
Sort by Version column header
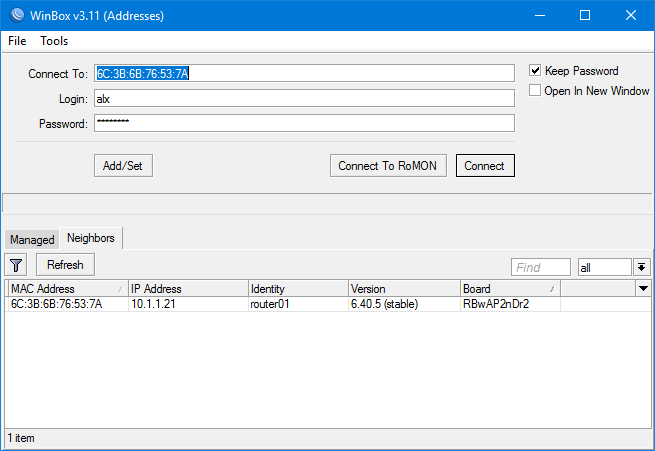[404, 289]
